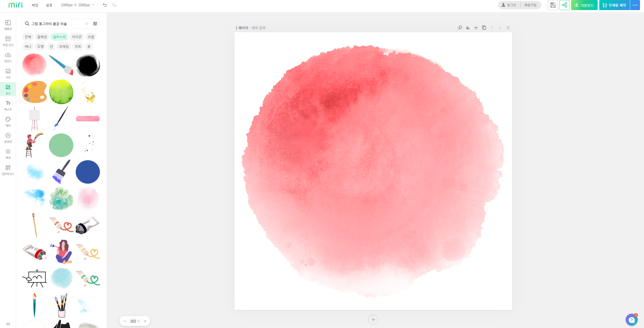Select the easel with canvas thumbnail

[x=34, y=118]
